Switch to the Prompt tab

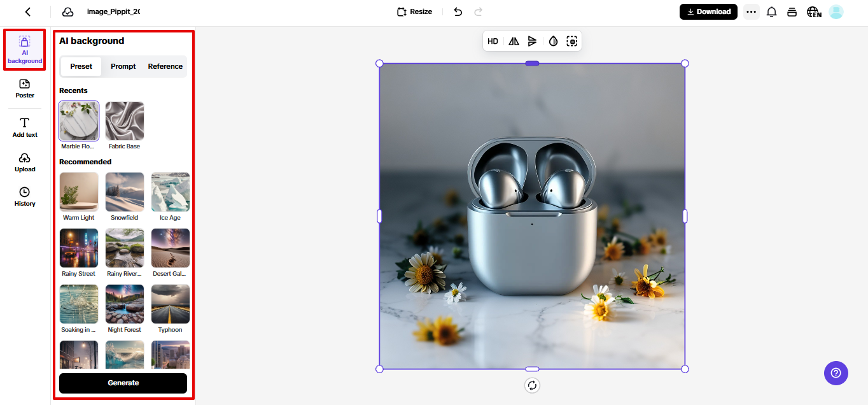pyautogui.click(x=123, y=66)
